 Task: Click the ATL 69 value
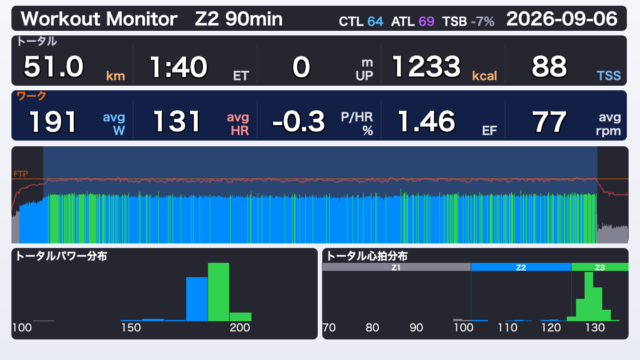point(413,21)
